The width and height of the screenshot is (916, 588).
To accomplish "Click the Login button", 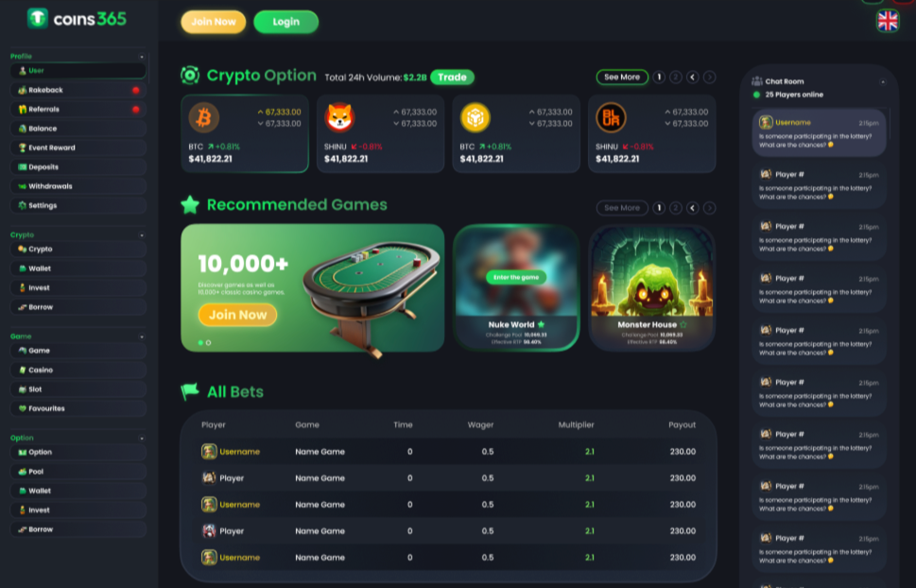I will (x=286, y=22).
